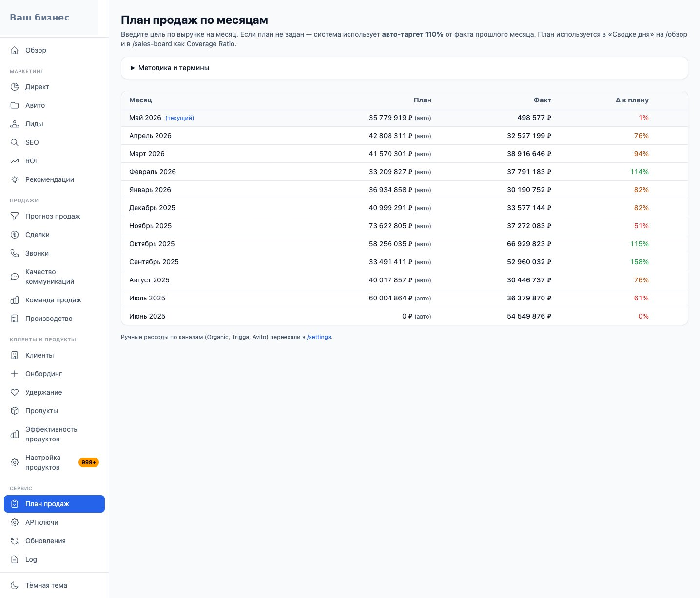Screen dimensions: 700x598
Task: Click the Август 2025 month cell
Action: (x=149, y=280)
